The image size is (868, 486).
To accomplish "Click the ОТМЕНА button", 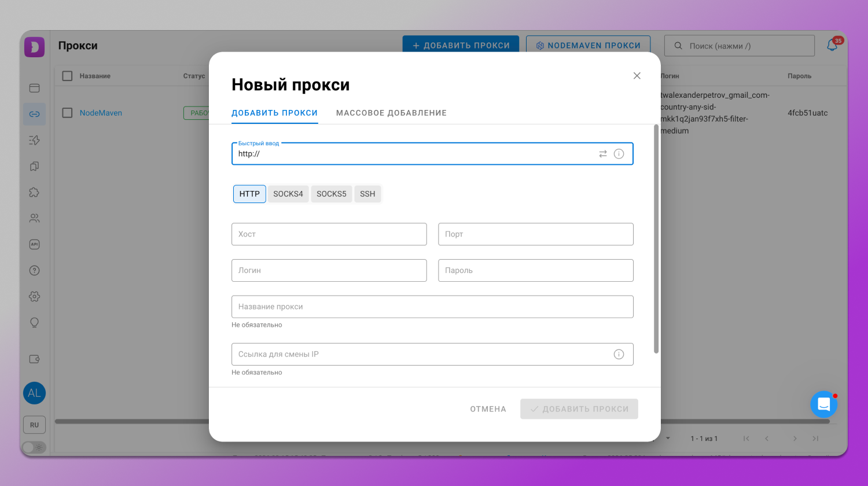I will (488, 408).
